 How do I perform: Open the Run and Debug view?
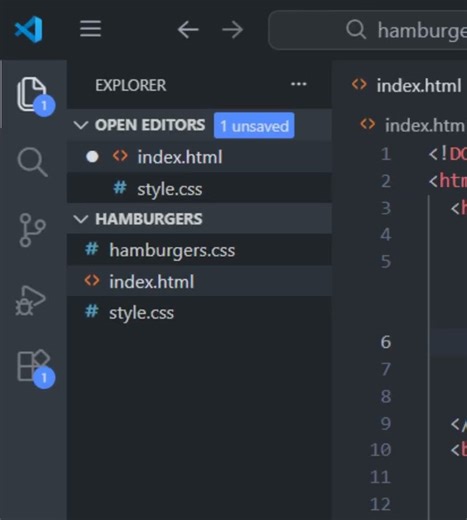pos(31,300)
